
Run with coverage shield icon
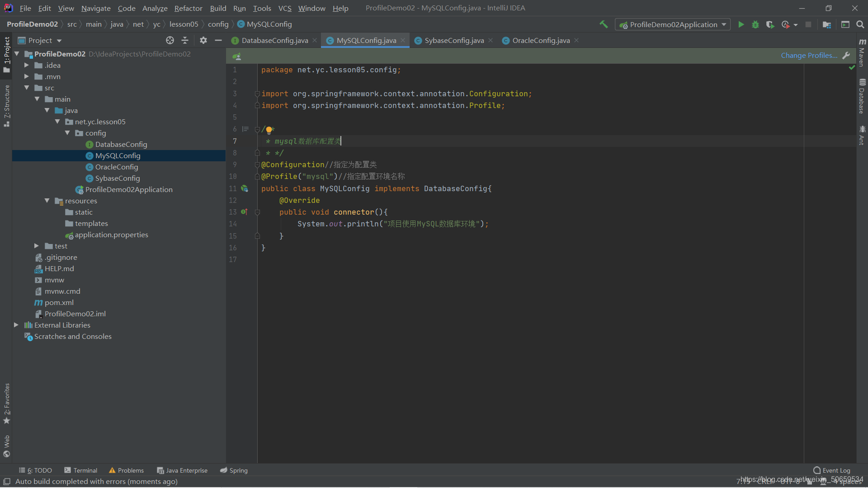click(x=770, y=24)
